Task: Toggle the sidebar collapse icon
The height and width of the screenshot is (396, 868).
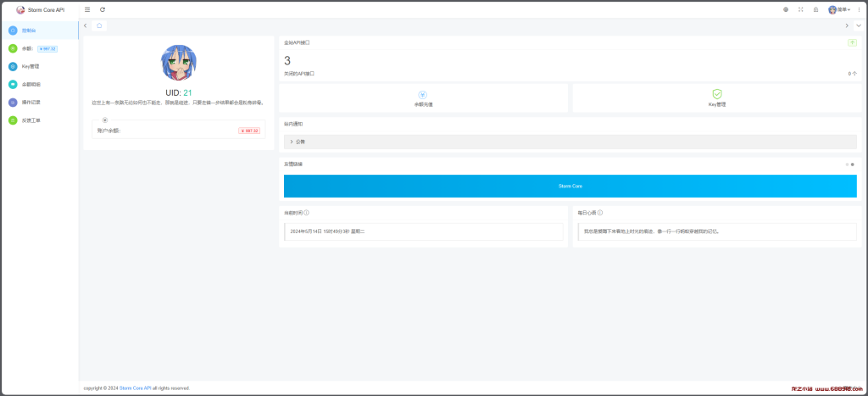Action: tap(88, 9)
